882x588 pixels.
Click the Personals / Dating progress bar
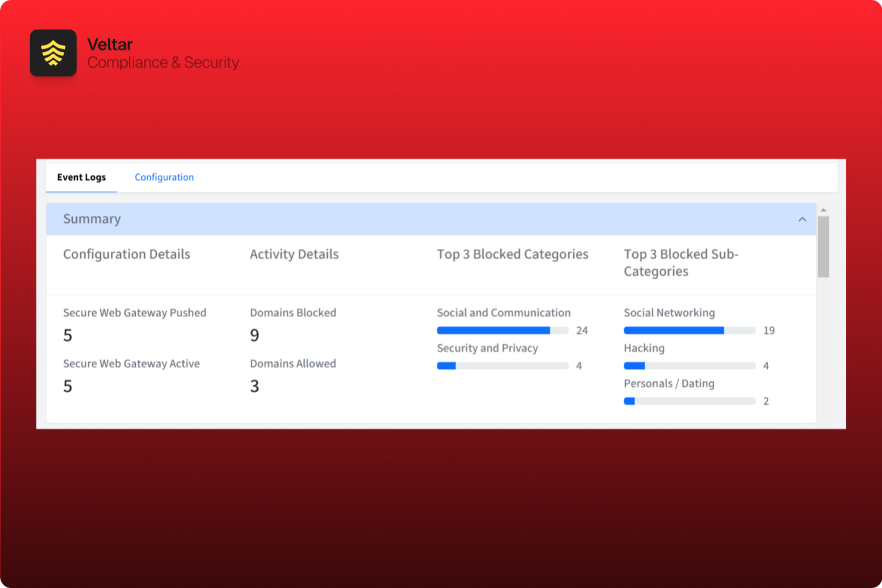tap(690, 401)
